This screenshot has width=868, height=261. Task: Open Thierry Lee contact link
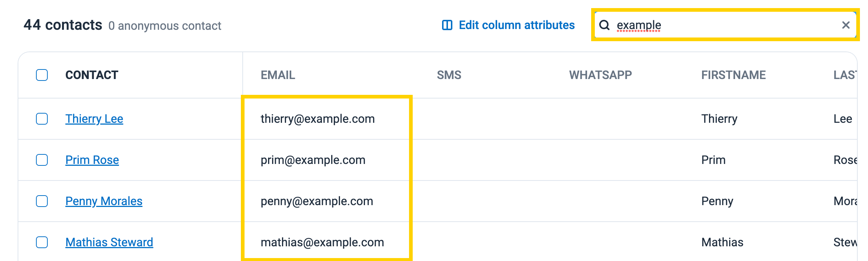point(94,119)
